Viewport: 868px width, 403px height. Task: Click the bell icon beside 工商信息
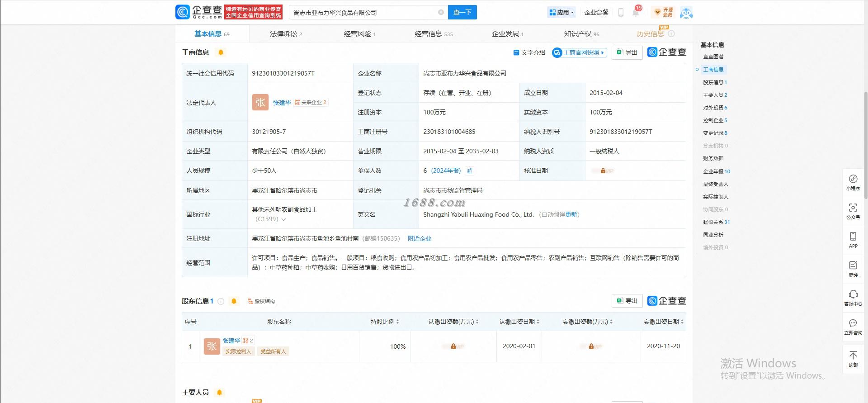(x=221, y=52)
